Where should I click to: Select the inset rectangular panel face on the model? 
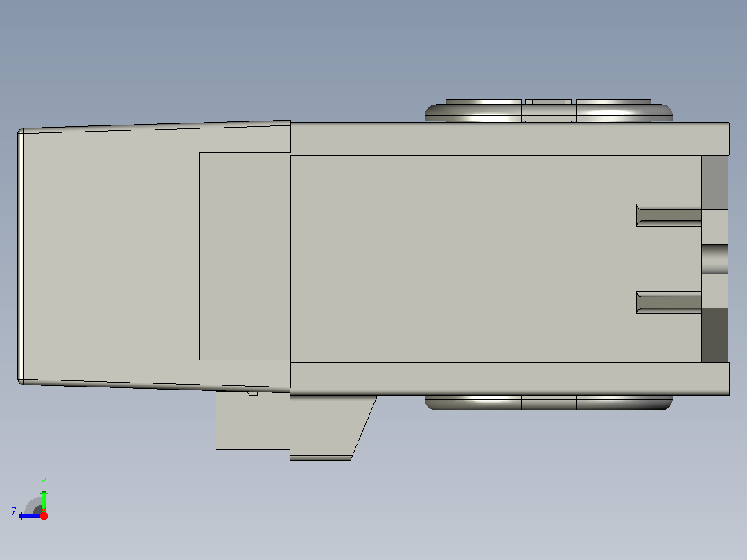click(245, 256)
